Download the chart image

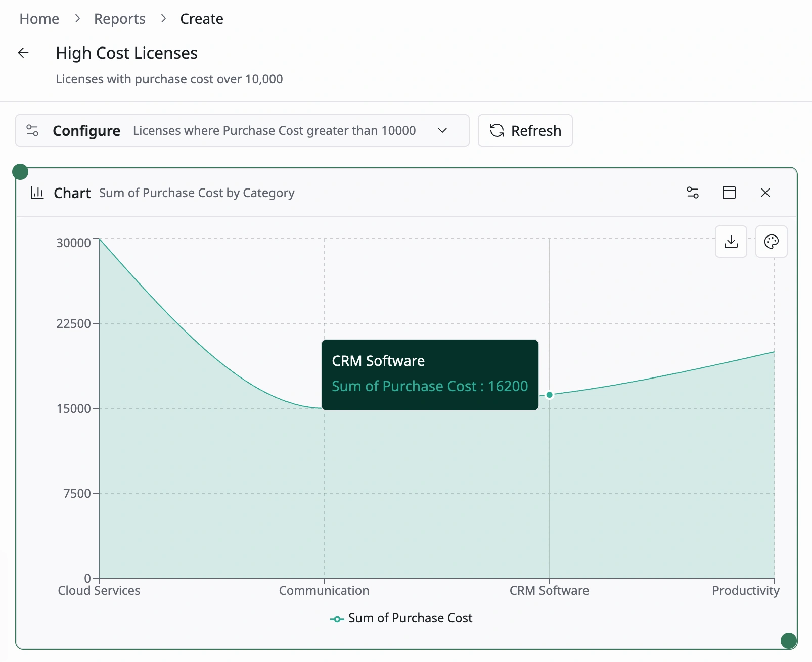click(731, 242)
